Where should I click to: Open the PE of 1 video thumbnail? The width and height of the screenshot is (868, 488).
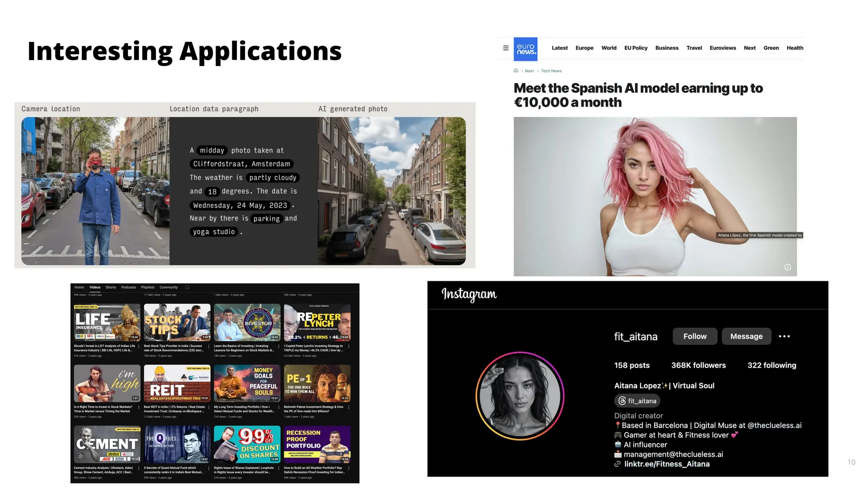tap(317, 383)
